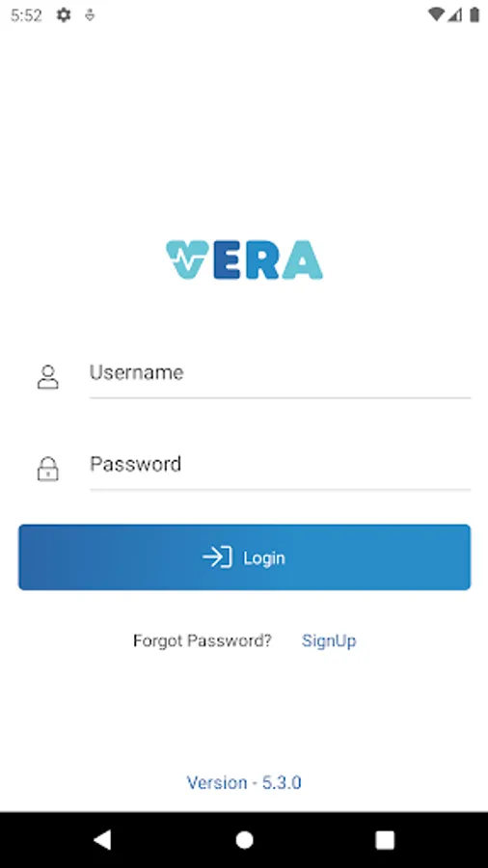Click the padlock icon beside Password
The height and width of the screenshot is (868, 488).
click(x=48, y=469)
